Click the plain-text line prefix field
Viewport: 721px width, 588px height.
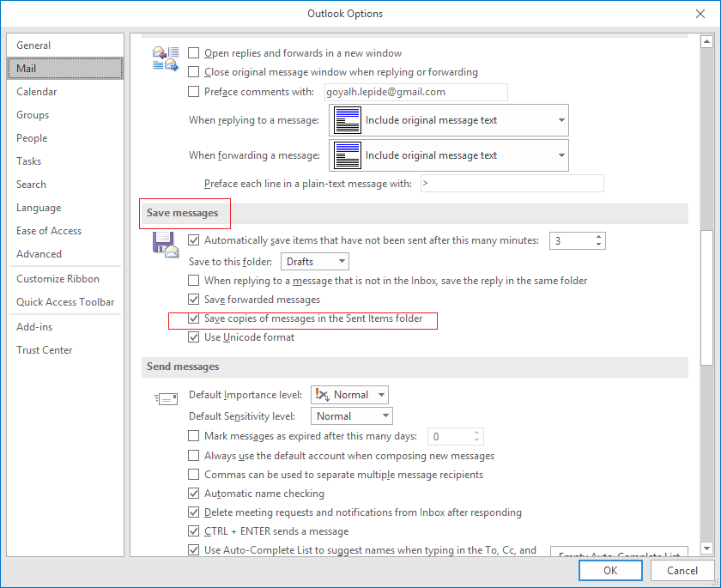click(x=512, y=184)
